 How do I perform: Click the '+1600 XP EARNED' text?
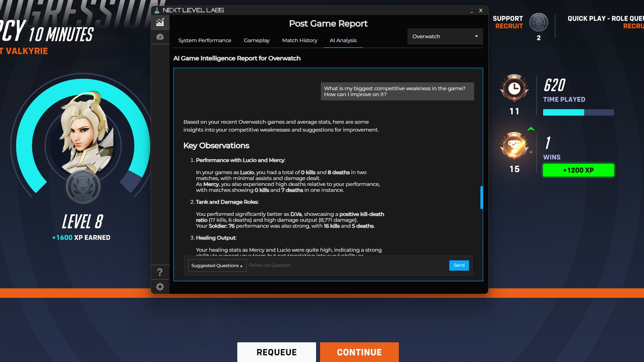click(x=81, y=238)
